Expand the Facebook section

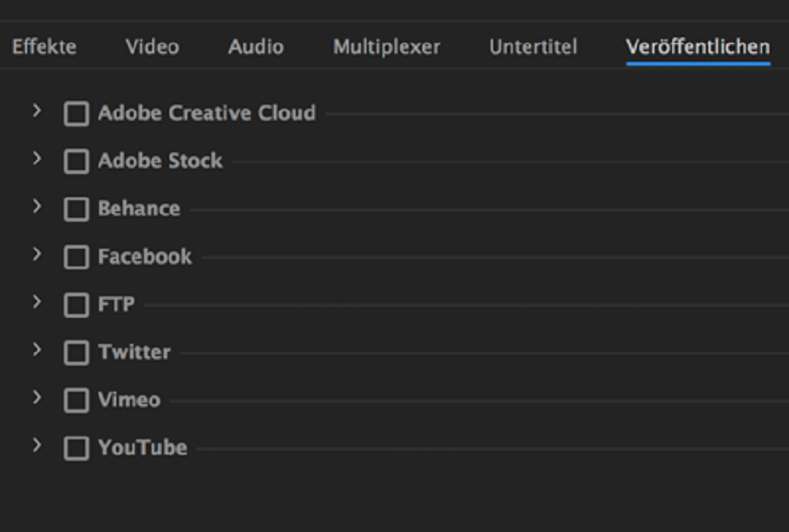click(x=36, y=254)
